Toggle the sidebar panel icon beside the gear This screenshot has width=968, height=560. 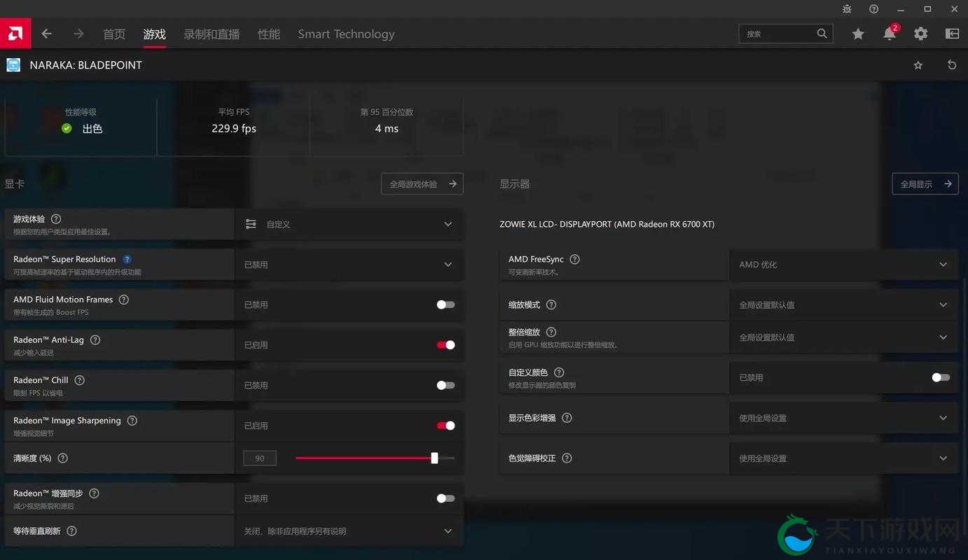952,34
